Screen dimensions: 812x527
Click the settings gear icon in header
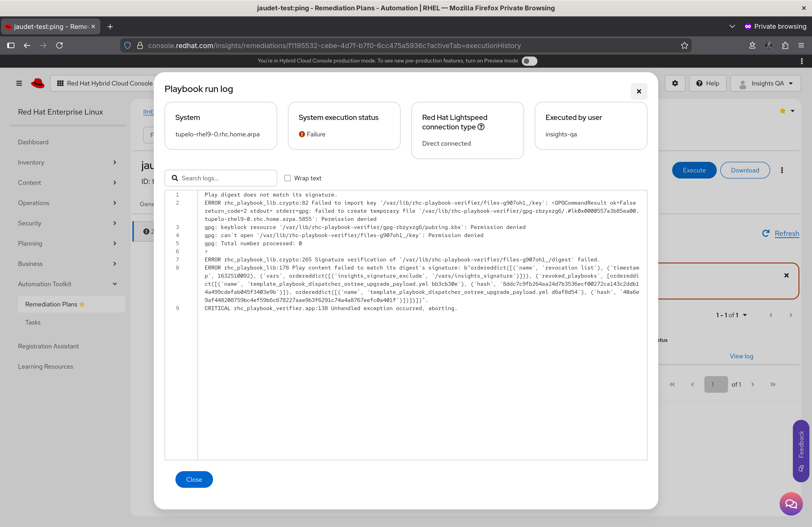pos(674,83)
